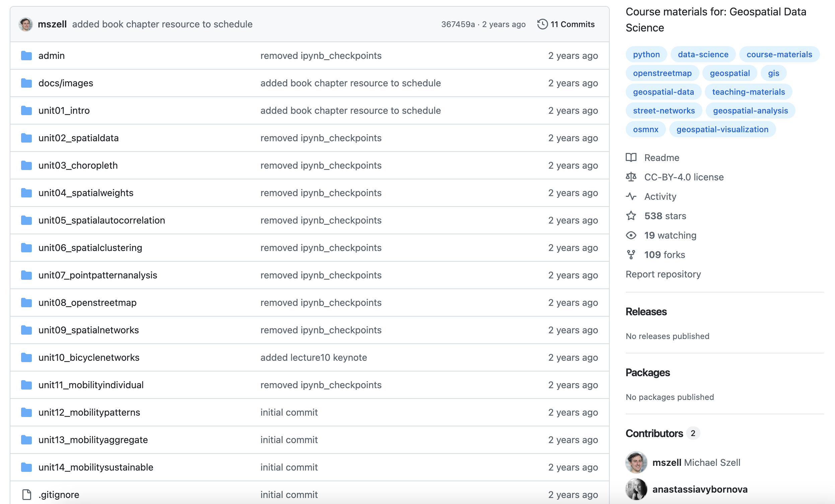This screenshot has height=504, width=835.
Task: Click the star icon beside 538 stars
Action: tap(631, 216)
